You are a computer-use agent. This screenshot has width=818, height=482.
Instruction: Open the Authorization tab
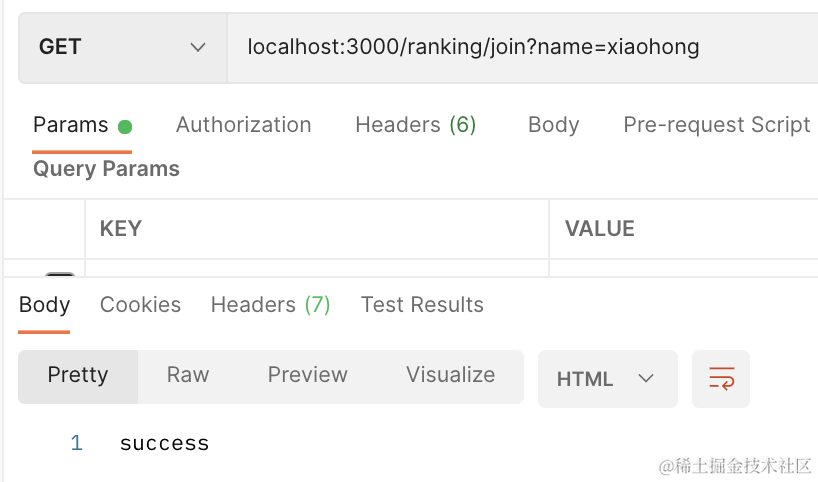click(244, 125)
